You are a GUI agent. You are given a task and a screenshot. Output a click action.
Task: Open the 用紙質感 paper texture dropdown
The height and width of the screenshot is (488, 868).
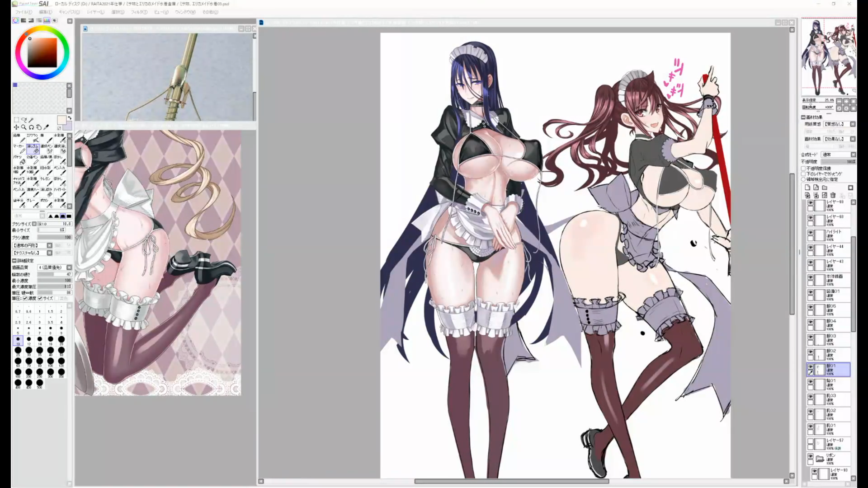[x=853, y=124]
